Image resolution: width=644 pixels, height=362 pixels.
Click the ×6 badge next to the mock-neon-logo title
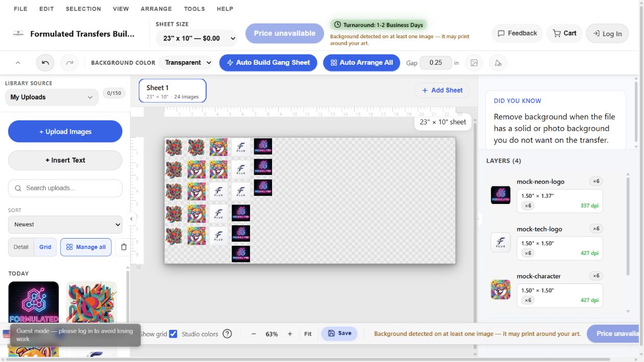coord(596,182)
